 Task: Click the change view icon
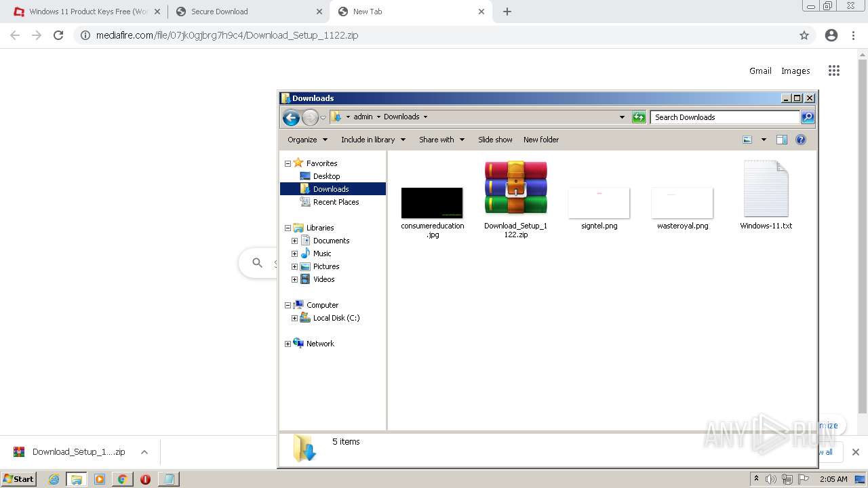coord(747,140)
